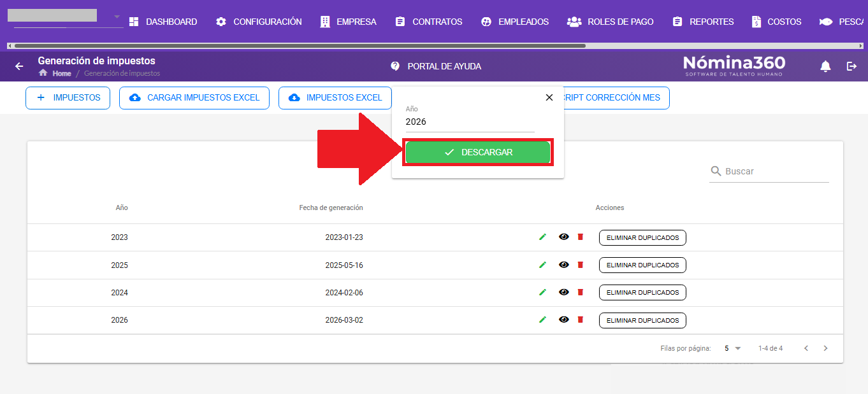The width and height of the screenshot is (868, 394).
Task: Open the company selector dropdown arrow
Action: tap(117, 16)
